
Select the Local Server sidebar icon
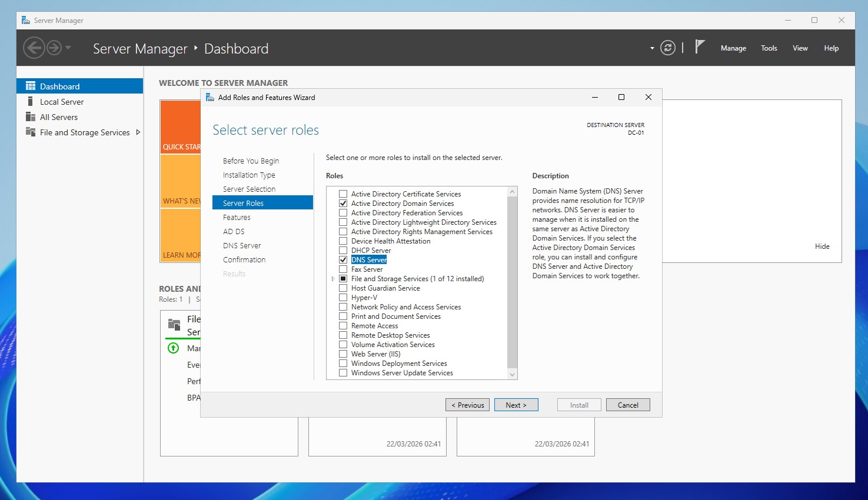click(31, 102)
